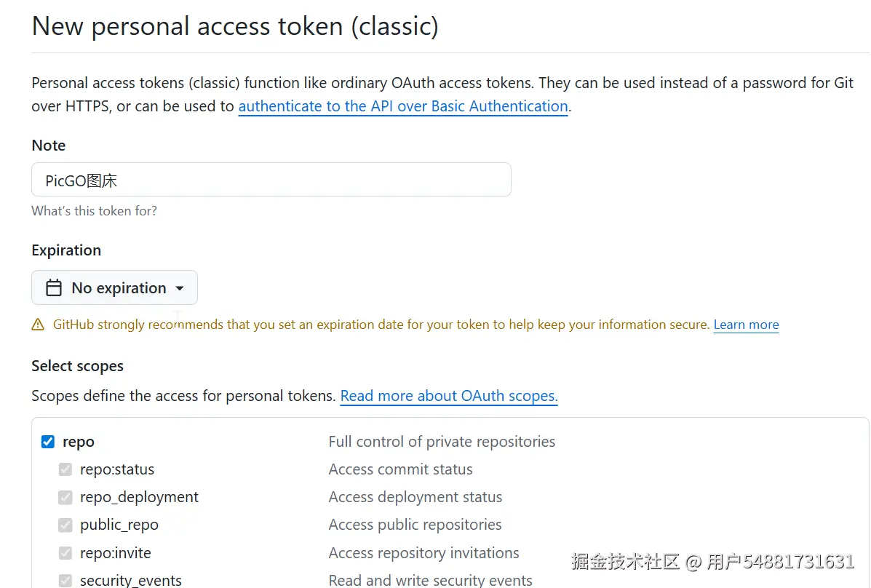The height and width of the screenshot is (588, 871).
Task: Uncheck the repo scope checkbox
Action: 48,442
